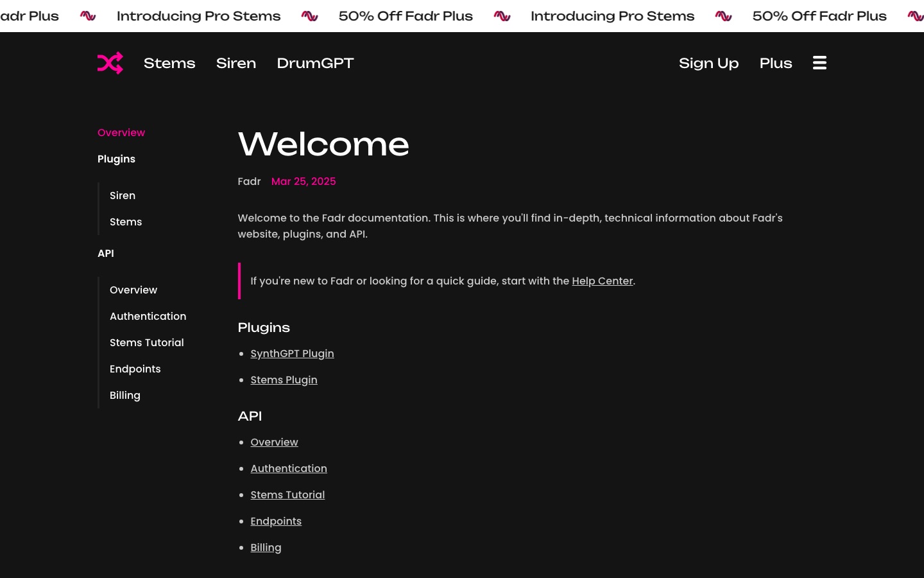Viewport: 924px width, 578px height.
Task: Click the Fadr author name
Action: 249,181
